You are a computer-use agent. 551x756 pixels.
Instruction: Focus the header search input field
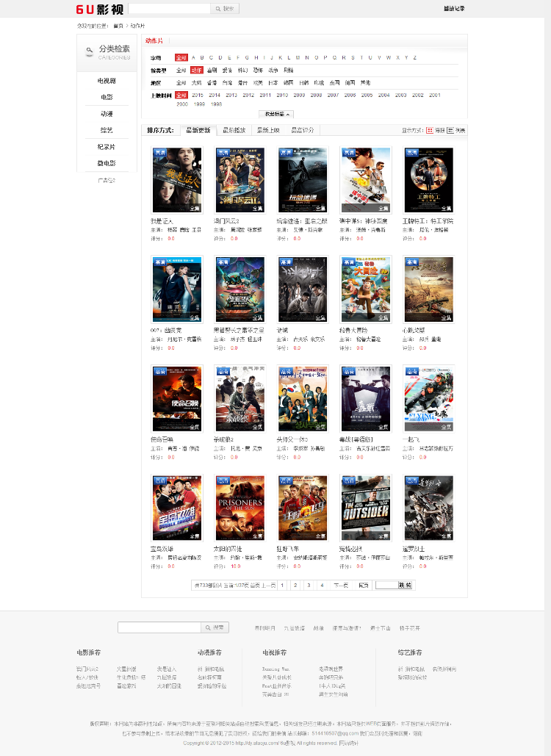pos(169,9)
